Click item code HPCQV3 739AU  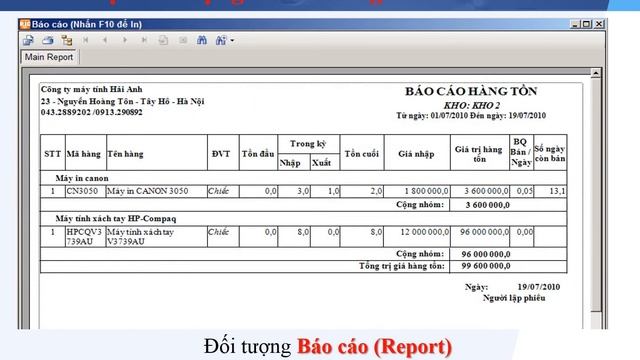(84, 237)
